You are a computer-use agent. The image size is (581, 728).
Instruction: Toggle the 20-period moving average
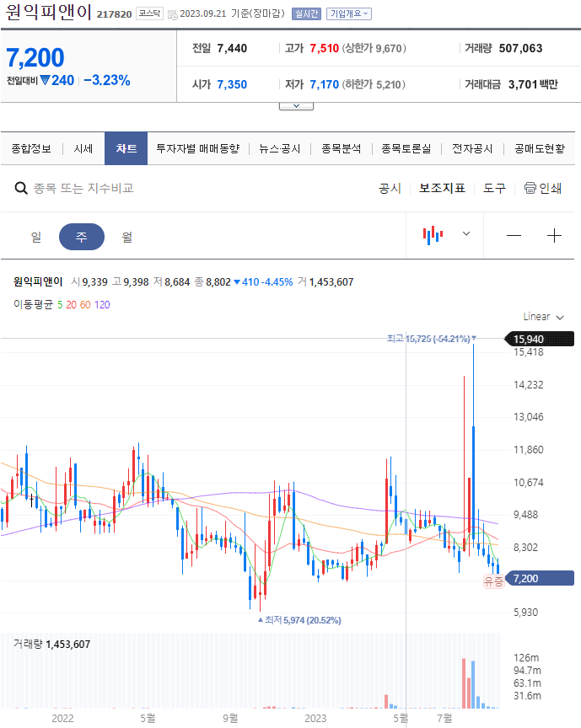coord(71,304)
